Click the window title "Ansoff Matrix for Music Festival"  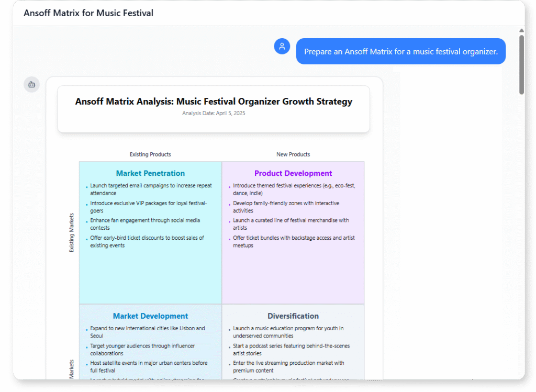pos(88,13)
